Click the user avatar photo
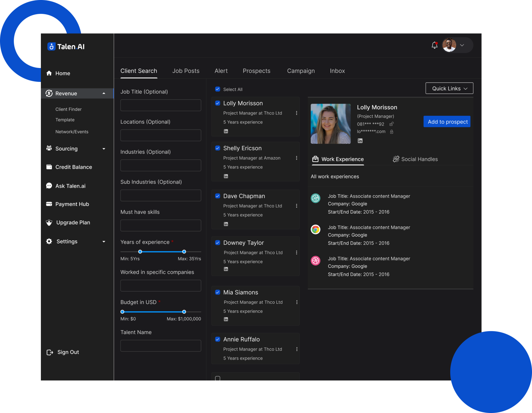Screen dimensions: 532x413 [449, 45]
